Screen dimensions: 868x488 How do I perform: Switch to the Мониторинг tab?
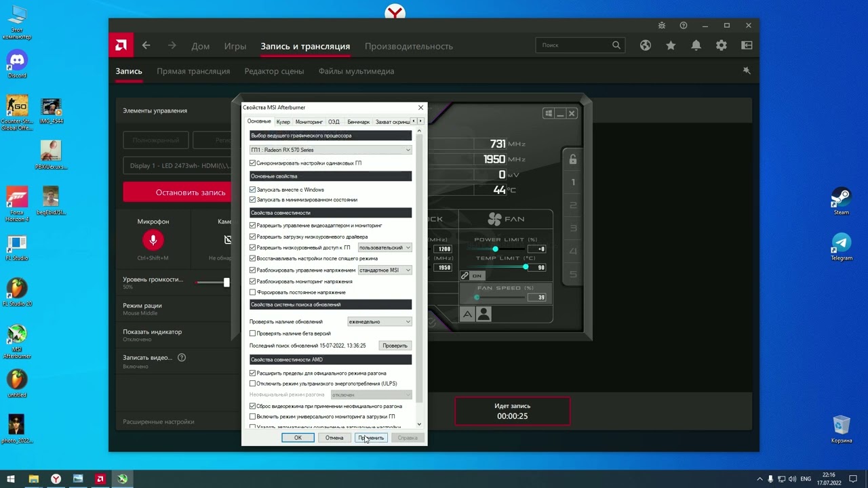pyautogui.click(x=309, y=122)
